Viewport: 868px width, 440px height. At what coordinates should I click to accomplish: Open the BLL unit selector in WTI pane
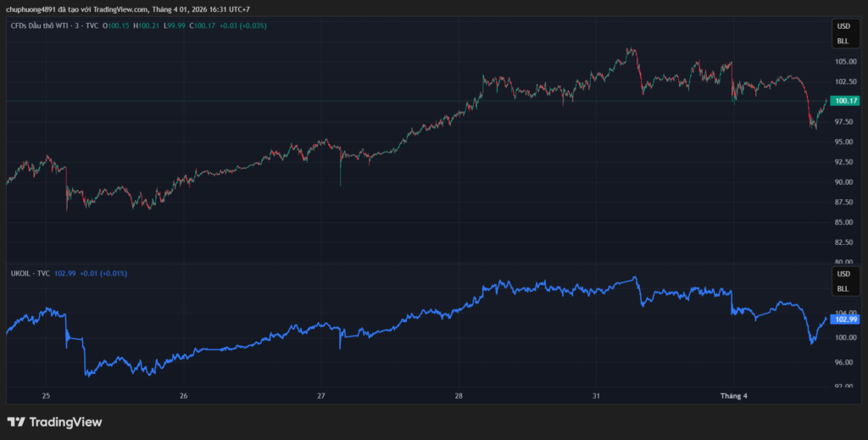point(843,41)
